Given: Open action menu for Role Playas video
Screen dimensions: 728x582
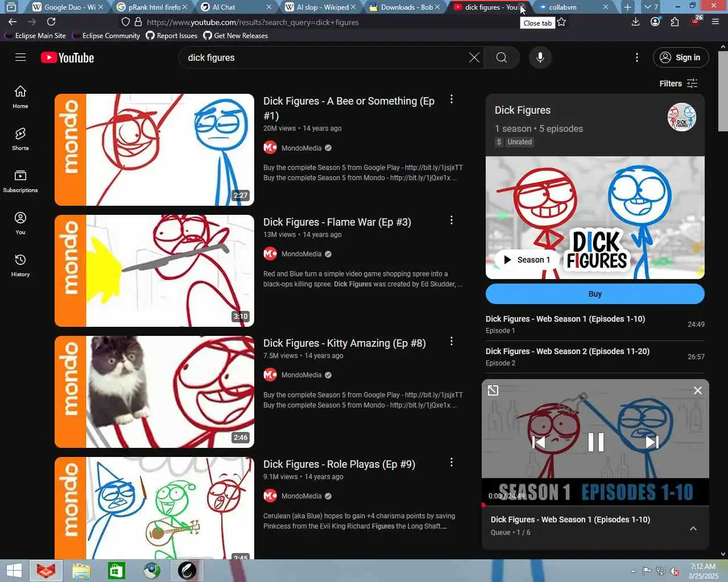Looking at the screenshot, I should click(452, 463).
